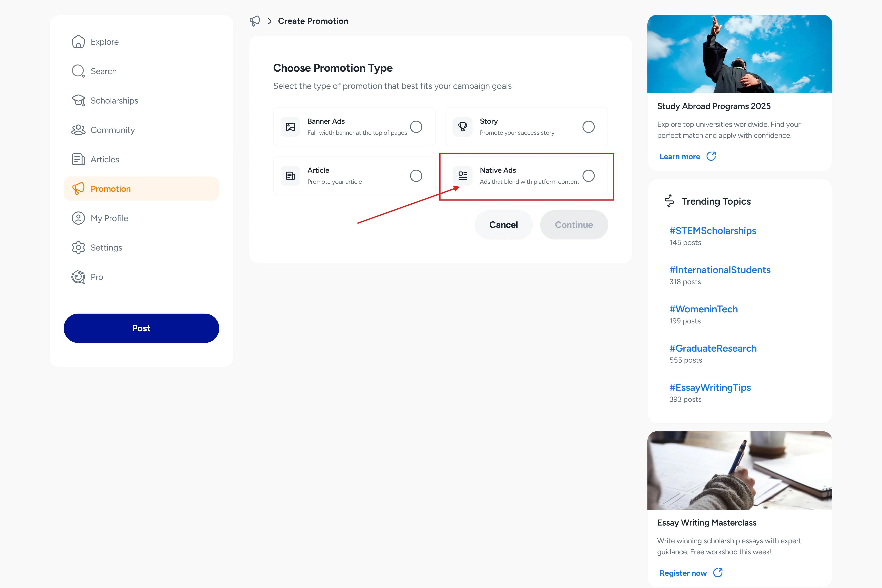Click the Story trophy icon
This screenshot has height=588, width=882.
pyautogui.click(x=463, y=127)
